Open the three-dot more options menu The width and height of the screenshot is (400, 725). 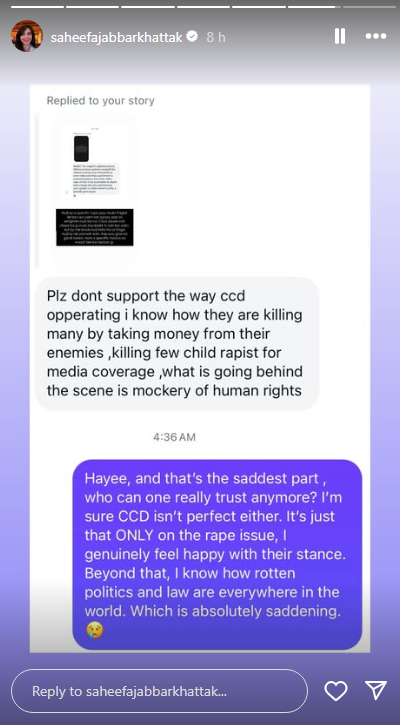click(x=375, y=36)
